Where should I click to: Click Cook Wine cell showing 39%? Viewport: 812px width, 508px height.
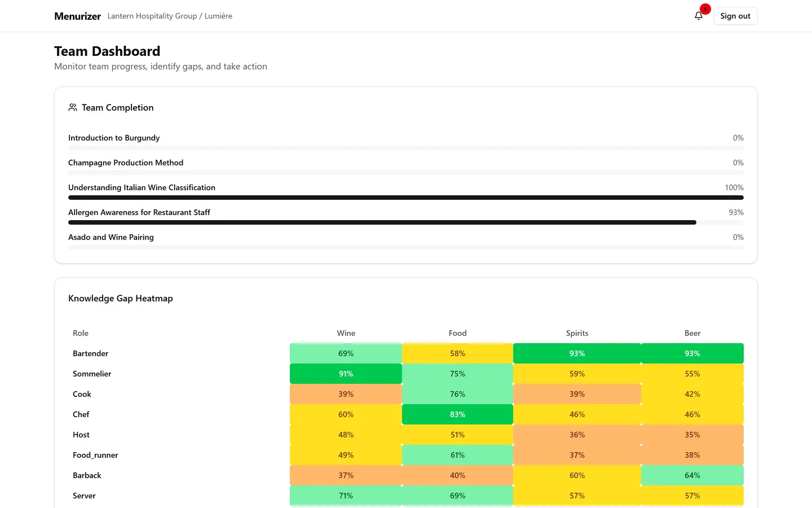pyautogui.click(x=346, y=394)
